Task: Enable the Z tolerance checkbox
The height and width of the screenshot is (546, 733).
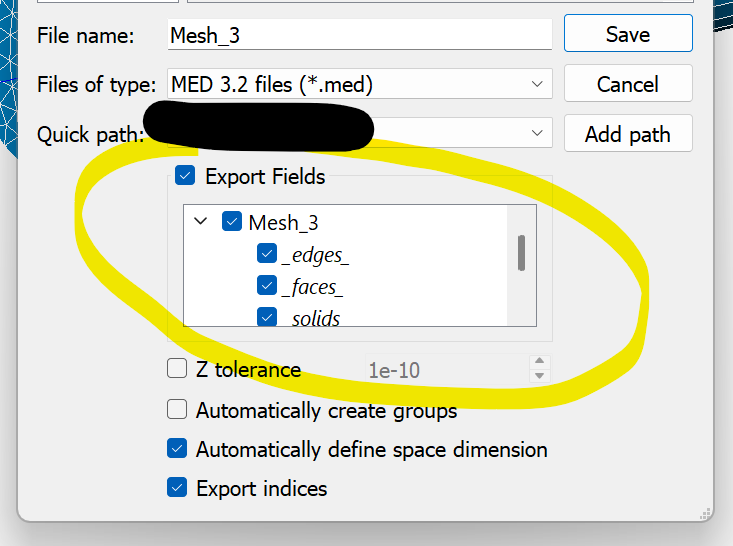Action: [x=177, y=369]
